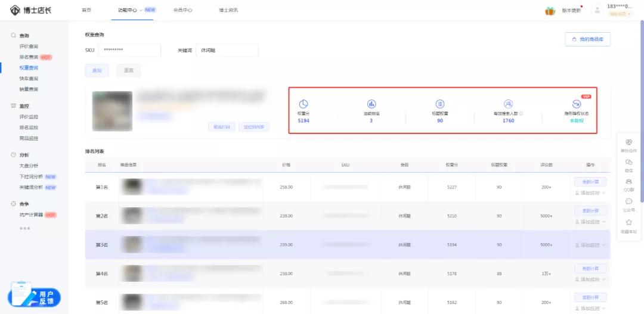Select 权重查询 in the sidebar
The height and width of the screenshot is (314, 644).
29,68
